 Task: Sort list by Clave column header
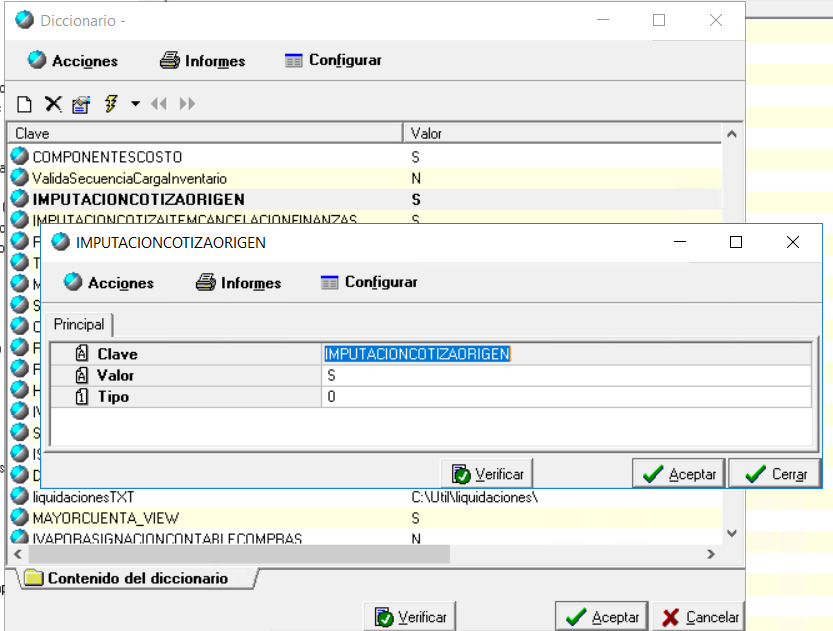click(x=205, y=133)
